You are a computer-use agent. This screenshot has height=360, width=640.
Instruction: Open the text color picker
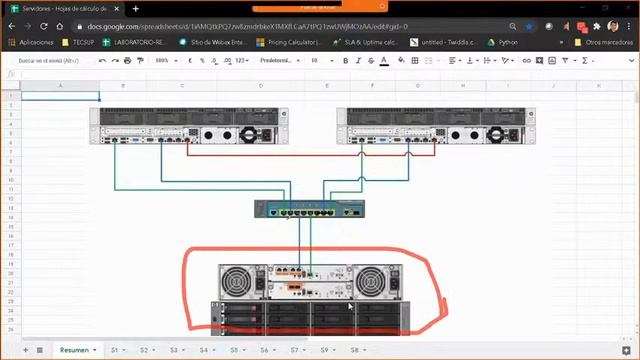click(x=384, y=61)
